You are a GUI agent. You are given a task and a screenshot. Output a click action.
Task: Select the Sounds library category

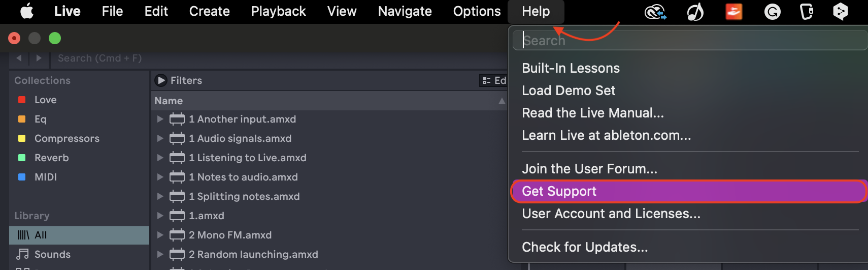[52, 254]
